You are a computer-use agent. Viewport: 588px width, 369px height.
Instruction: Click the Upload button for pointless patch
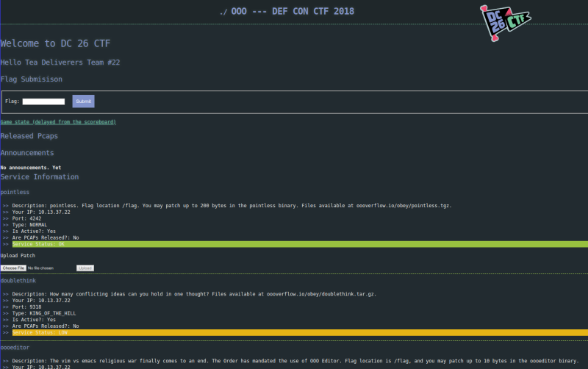[85, 268]
